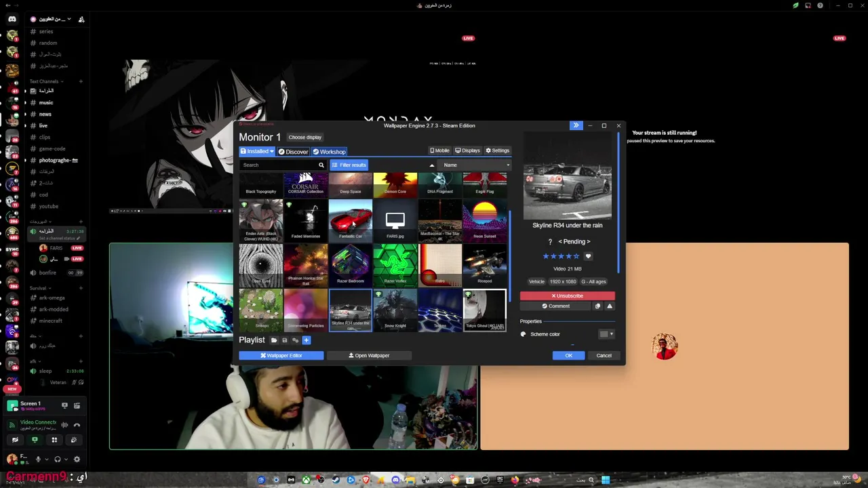Select the Razer Vortex wallpaper
The width and height of the screenshot is (868, 488).
[x=395, y=264]
